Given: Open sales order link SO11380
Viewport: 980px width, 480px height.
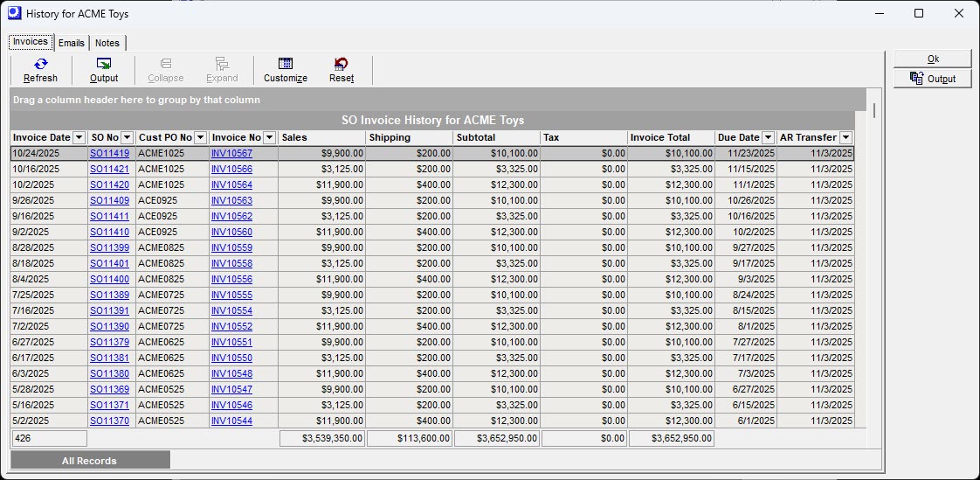Looking at the screenshot, I should pyautogui.click(x=109, y=373).
